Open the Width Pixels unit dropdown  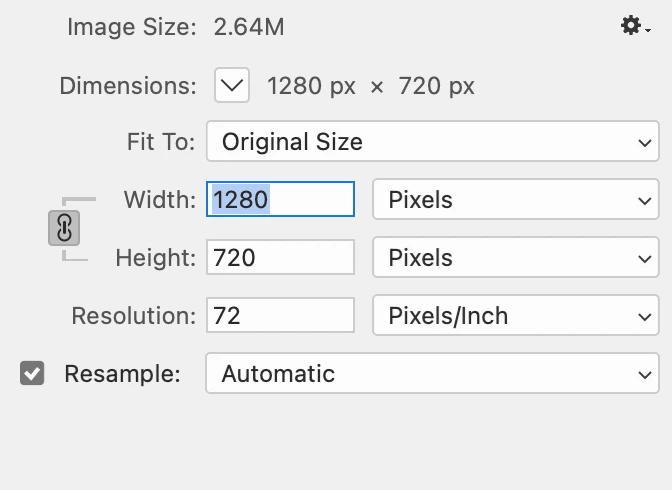tap(516, 199)
